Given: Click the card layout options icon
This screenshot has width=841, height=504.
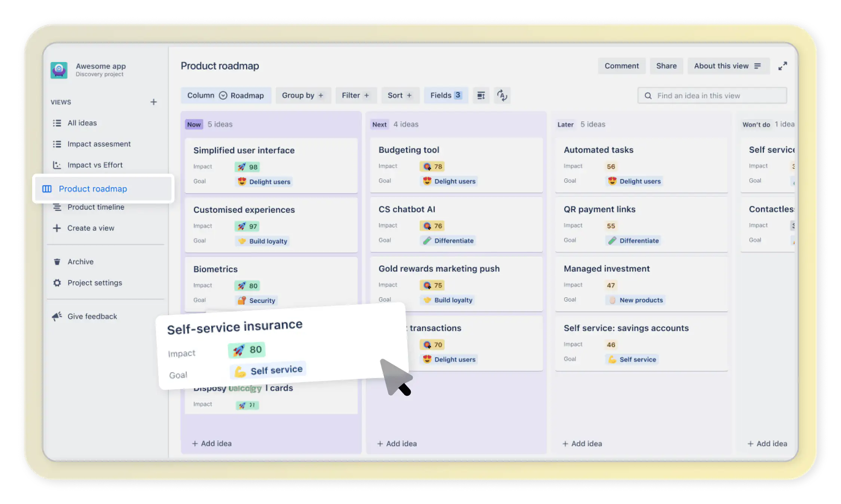Looking at the screenshot, I should (481, 95).
